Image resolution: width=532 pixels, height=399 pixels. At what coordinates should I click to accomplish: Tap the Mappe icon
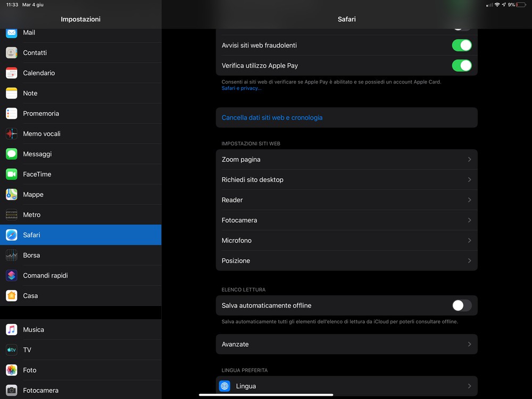[x=12, y=194]
